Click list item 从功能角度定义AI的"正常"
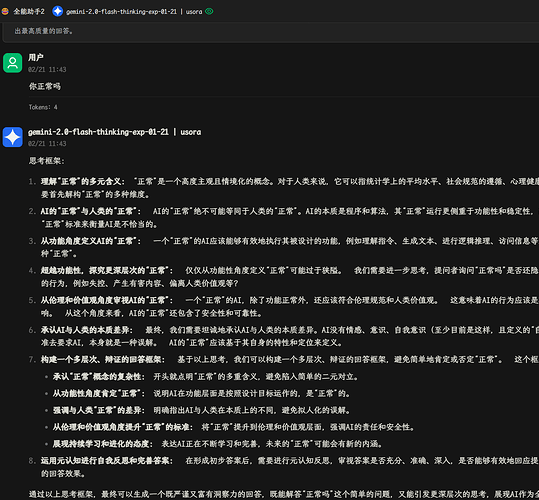This screenshot has width=539, height=500. [x=91, y=241]
